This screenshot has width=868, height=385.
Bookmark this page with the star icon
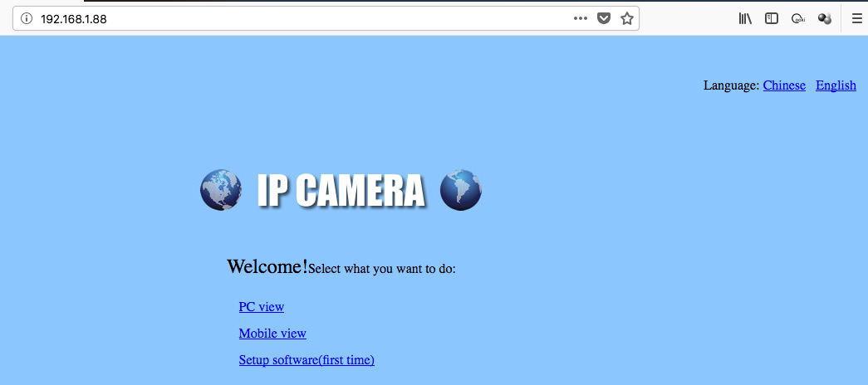tap(626, 19)
